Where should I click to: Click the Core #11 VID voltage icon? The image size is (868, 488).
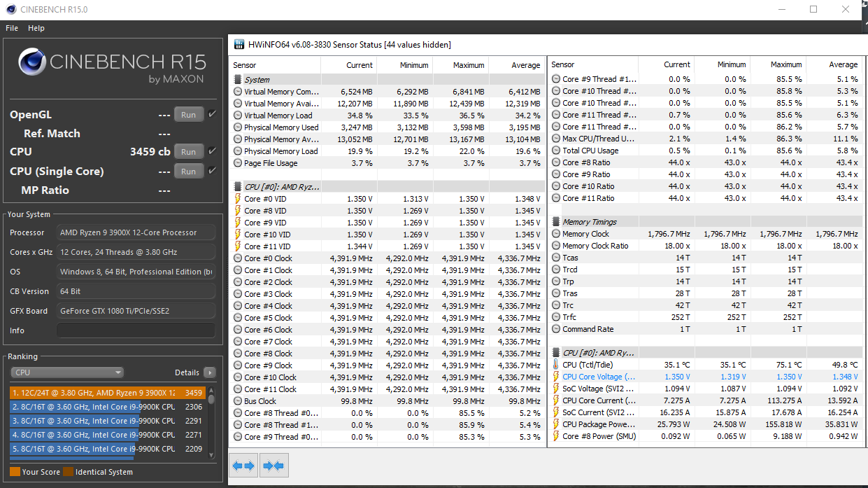238,246
